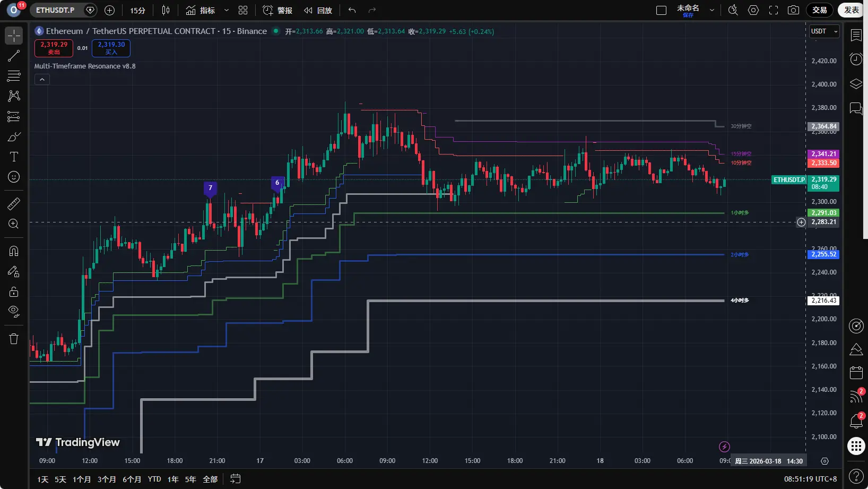868x489 pixels.
Task: Undo the last chart action
Action: (x=352, y=10)
